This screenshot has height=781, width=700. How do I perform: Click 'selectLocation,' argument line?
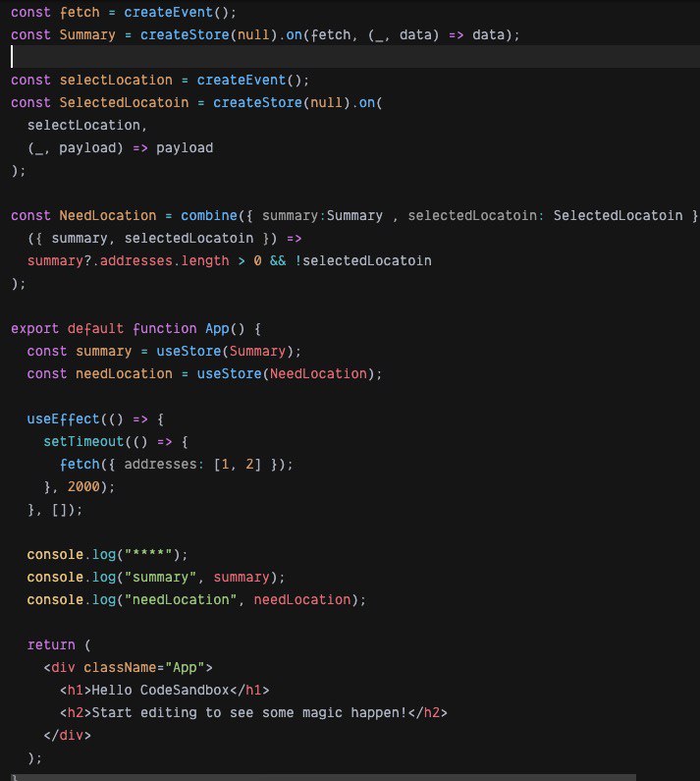point(87,125)
